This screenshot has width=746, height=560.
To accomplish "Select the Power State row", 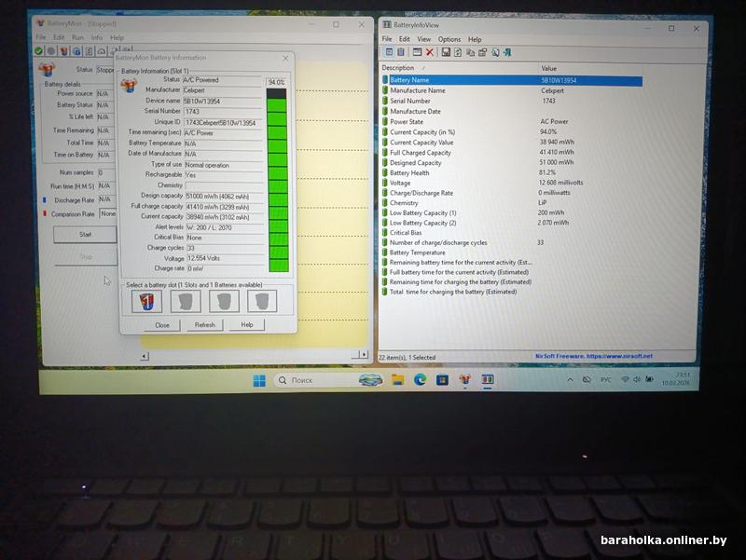I will [x=512, y=122].
